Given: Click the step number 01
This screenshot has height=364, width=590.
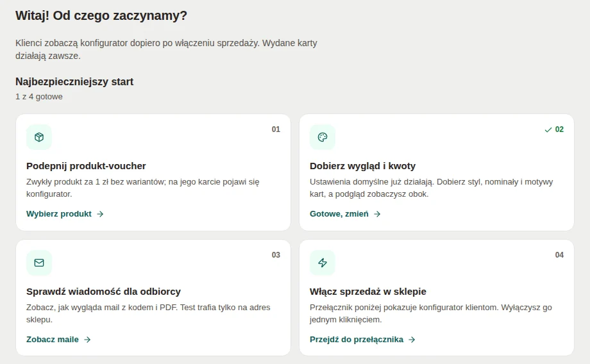Looking at the screenshot, I should (x=276, y=129).
